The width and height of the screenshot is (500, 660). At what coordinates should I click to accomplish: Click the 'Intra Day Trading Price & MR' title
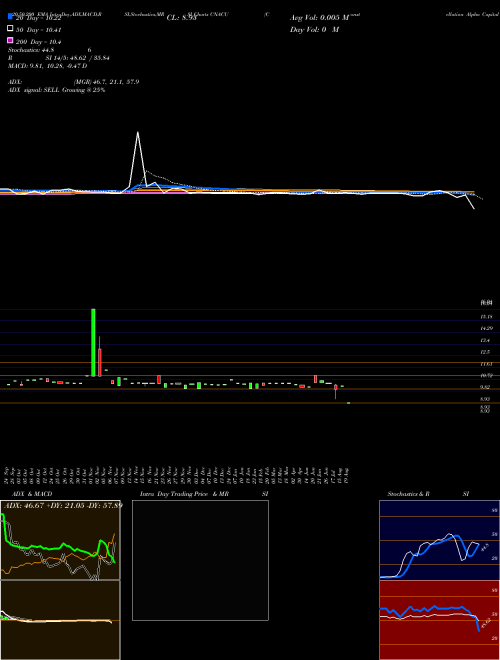(x=184, y=494)
